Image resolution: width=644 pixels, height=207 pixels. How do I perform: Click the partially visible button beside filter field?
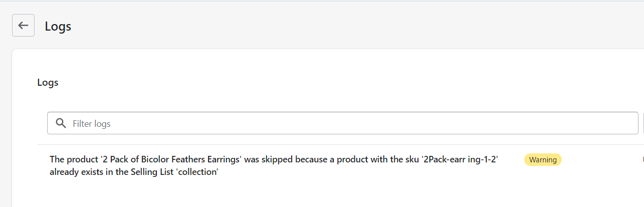(x=642, y=123)
